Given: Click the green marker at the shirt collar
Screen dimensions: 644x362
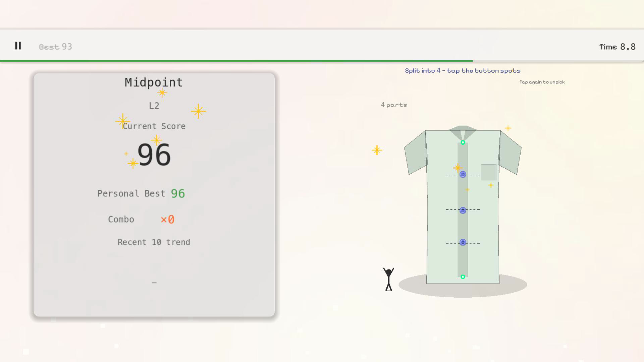Looking at the screenshot, I should coord(463,142).
